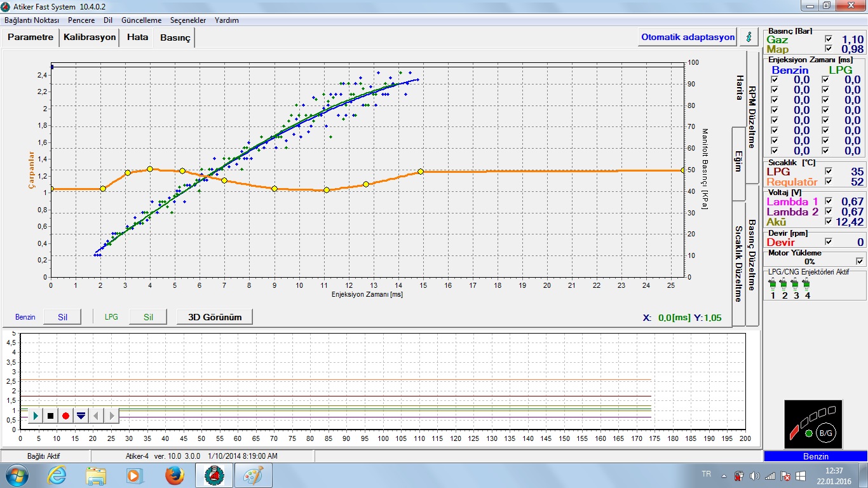Show hidden tray icons arrow
The height and width of the screenshot is (488, 868).
coord(724,476)
